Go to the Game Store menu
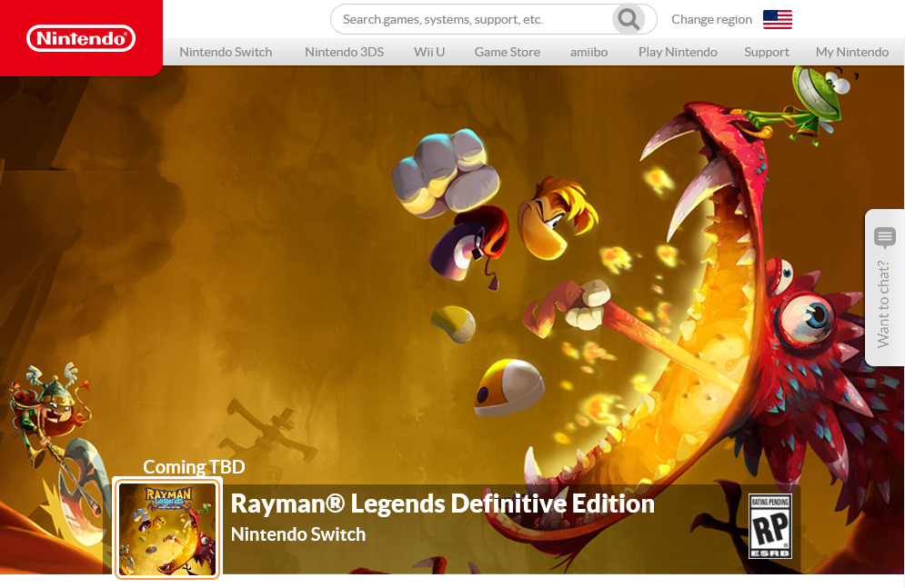The image size is (905, 588). pyautogui.click(x=508, y=52)
